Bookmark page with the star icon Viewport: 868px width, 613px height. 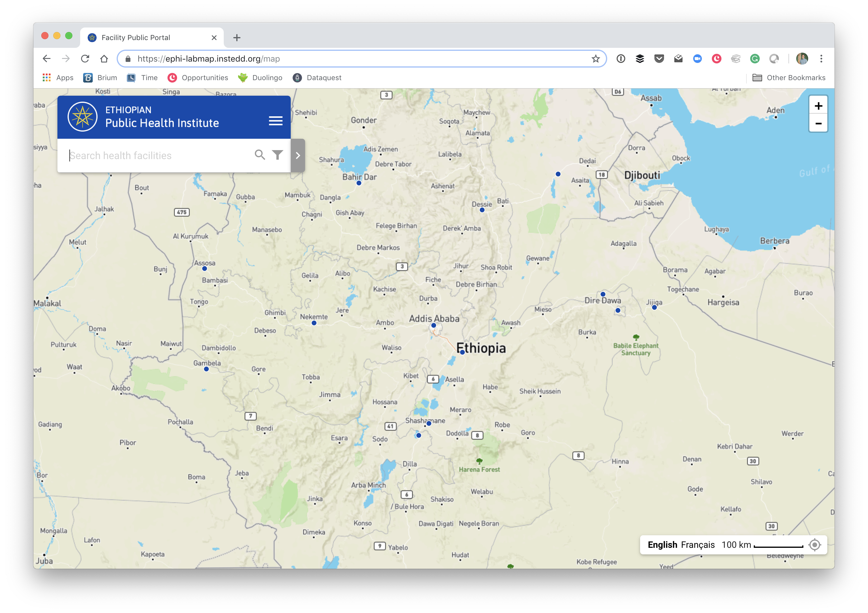596,59
